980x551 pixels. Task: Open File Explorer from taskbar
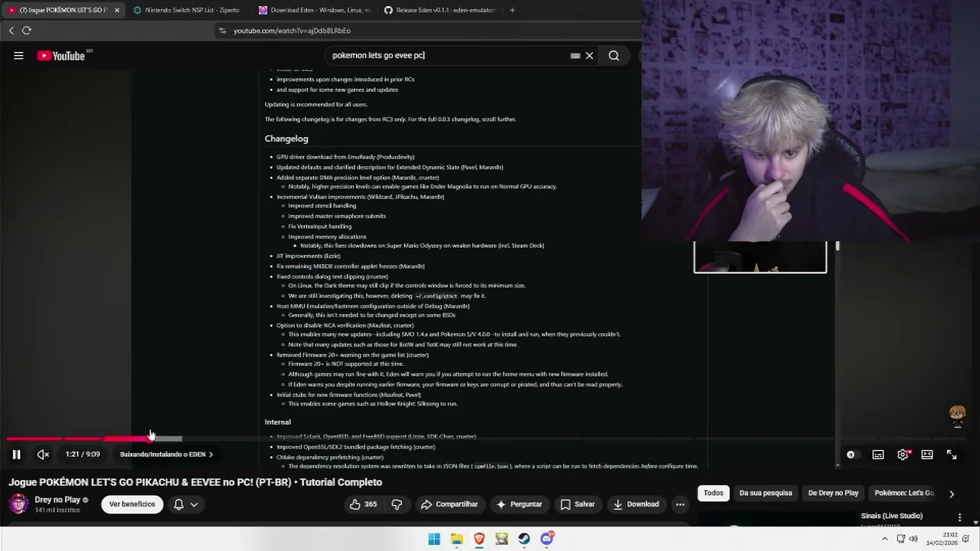coord(456,539)
